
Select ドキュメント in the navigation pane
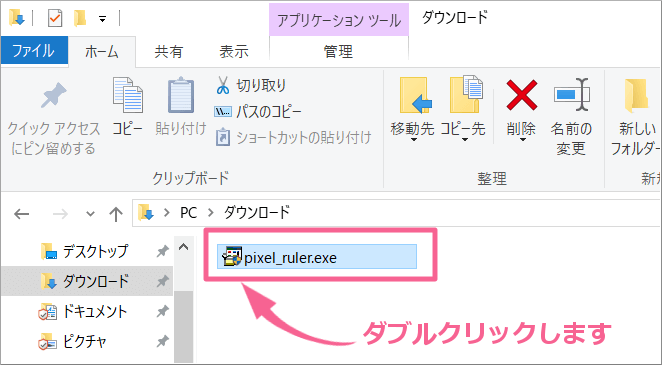coord(95,312)
